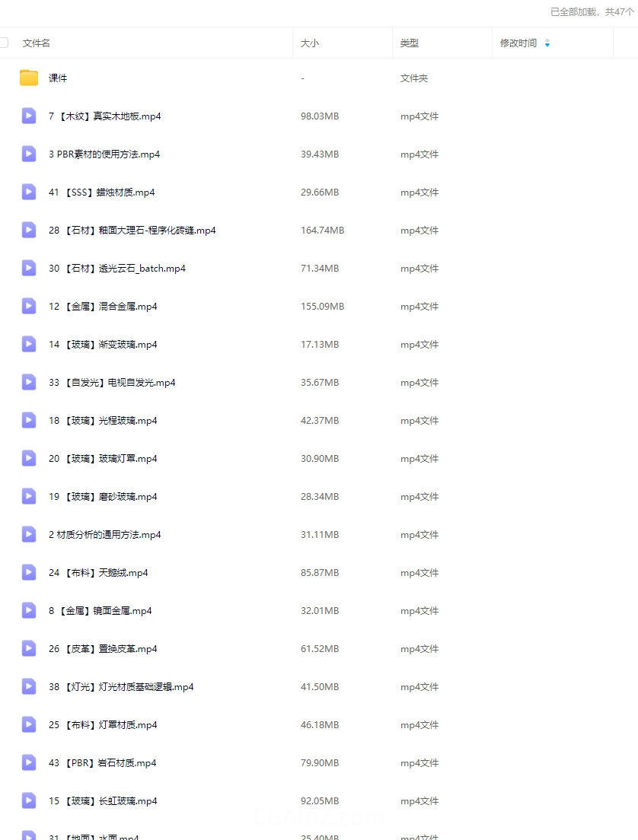Screen dimensions: 638x840
Task: Click video icon for 真实木地板.mp4
Action: pyautogui.click(x=28, y=116)
